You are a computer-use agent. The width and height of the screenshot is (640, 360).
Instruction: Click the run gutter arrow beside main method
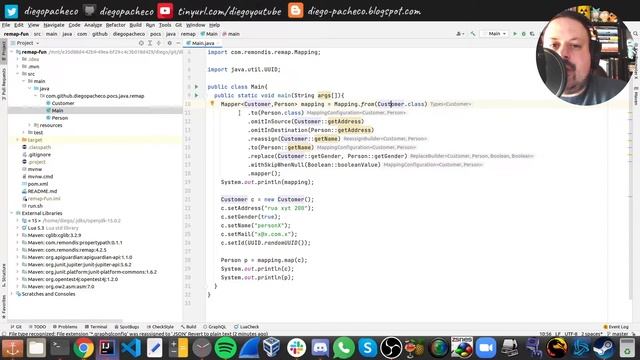point(196,95)
